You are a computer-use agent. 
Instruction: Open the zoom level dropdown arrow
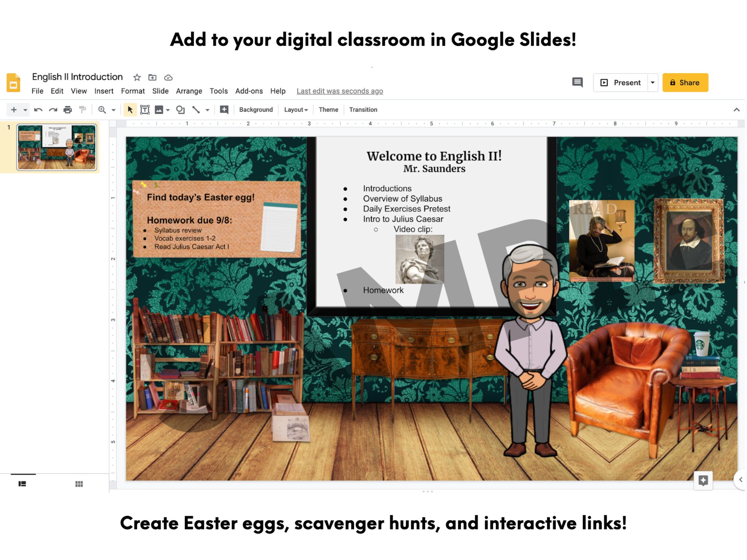113,109
